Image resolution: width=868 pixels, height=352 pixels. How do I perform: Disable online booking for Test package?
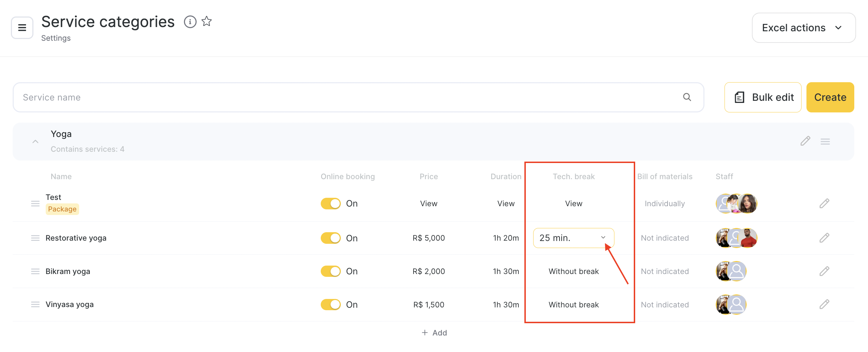[331, 204]
